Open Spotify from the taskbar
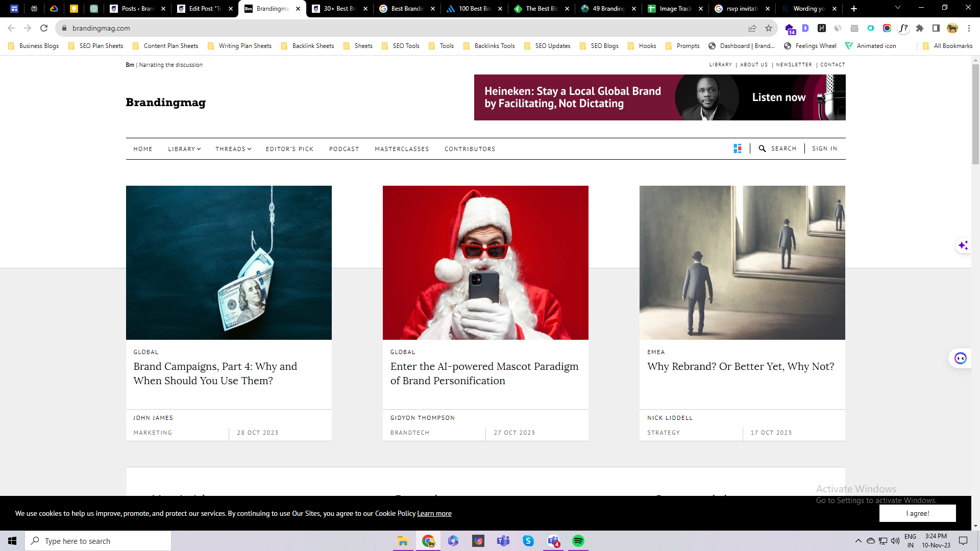This screenshot has height=551, width=980. pyautogui.click(x=578, y=541)
